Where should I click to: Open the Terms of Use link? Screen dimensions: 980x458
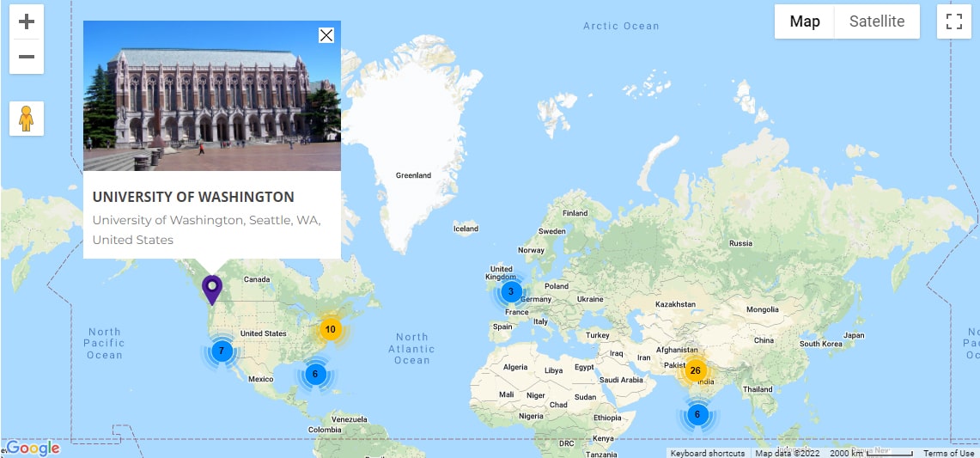pos(949,454)
